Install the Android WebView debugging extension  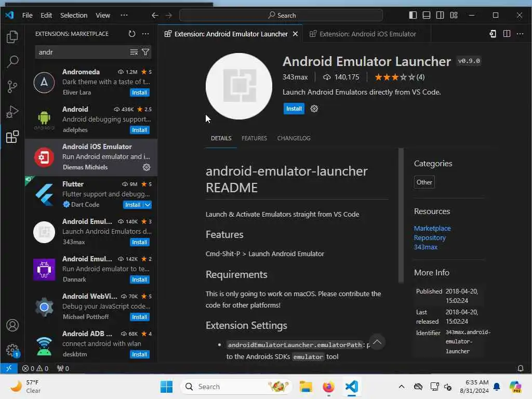pos(139,317)
